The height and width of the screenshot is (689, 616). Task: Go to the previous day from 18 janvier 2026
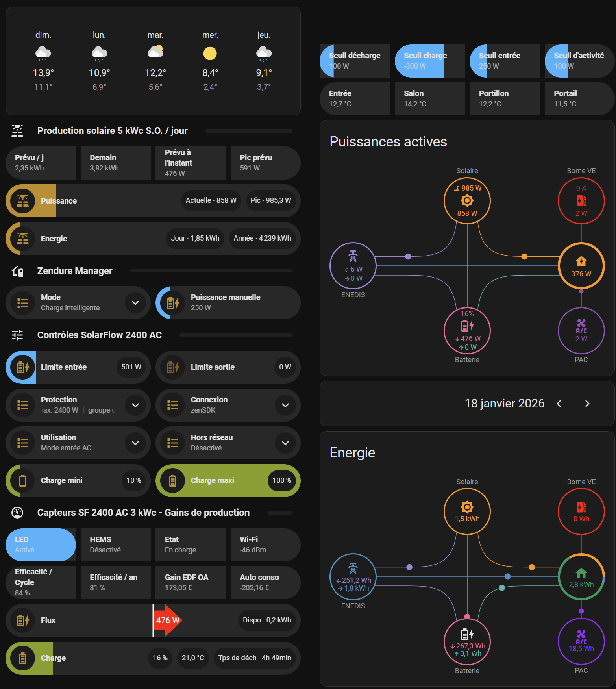click(559, 404)
